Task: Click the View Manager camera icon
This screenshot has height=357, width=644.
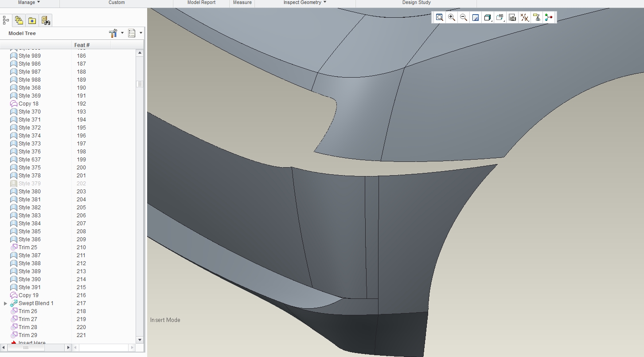Action: tap(512, 18)
